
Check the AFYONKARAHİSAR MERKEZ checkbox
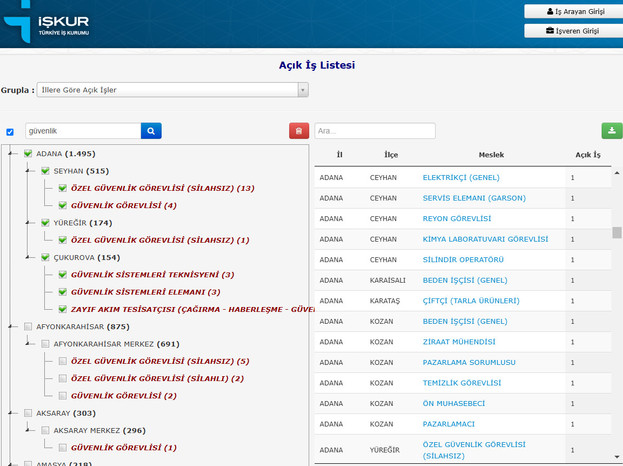tap(45, 344)
